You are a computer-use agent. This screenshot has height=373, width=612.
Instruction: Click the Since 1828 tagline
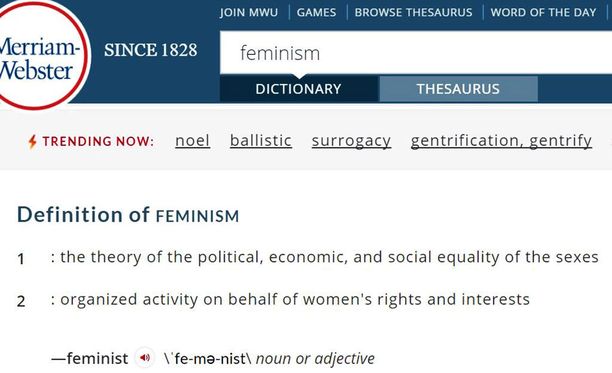coord(151,50)
